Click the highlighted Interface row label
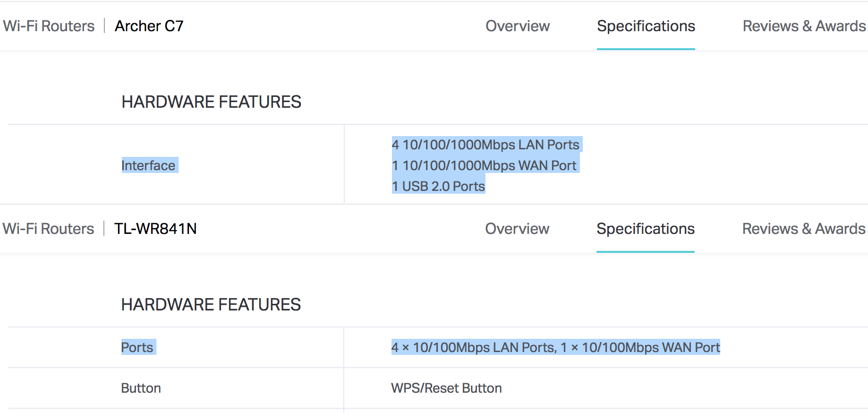Screen dimensions: 868x413 click(x=148, y=165)
